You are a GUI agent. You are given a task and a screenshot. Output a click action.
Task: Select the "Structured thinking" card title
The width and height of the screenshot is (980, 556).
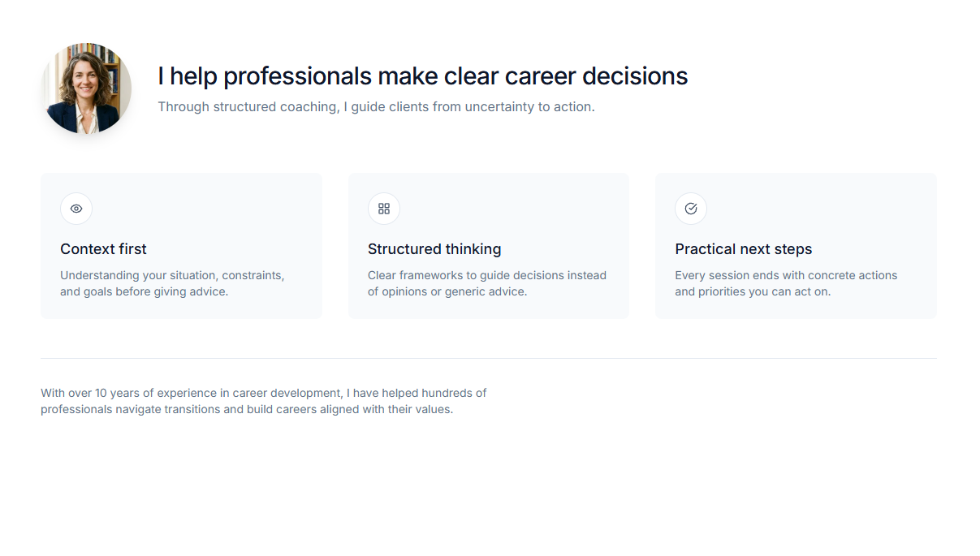coord(434,249)
